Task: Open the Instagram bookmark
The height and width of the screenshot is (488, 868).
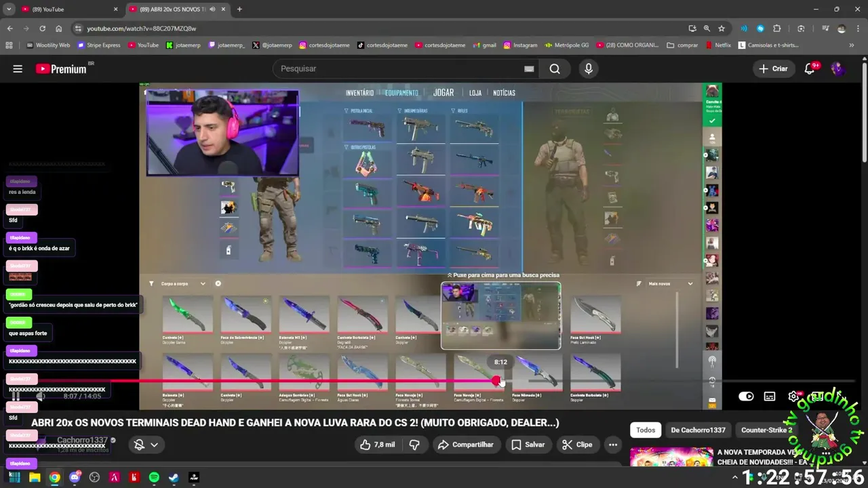Action: [520, 45]
